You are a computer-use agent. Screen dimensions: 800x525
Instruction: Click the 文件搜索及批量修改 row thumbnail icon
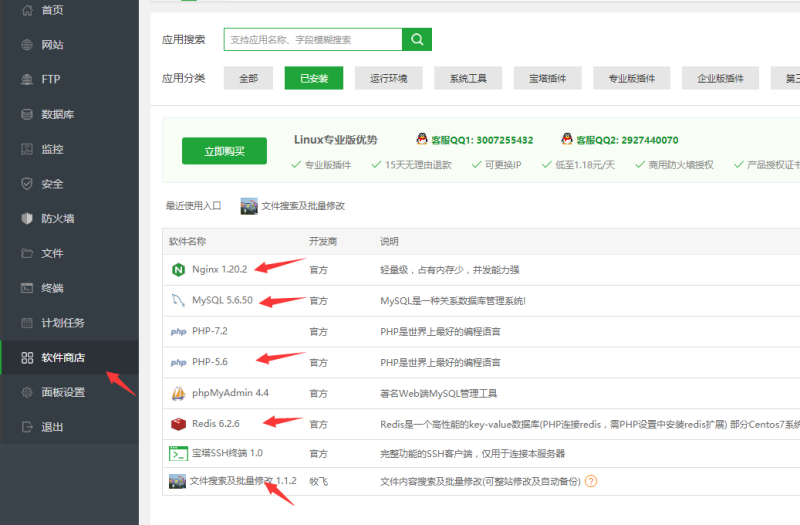[177, 481]
